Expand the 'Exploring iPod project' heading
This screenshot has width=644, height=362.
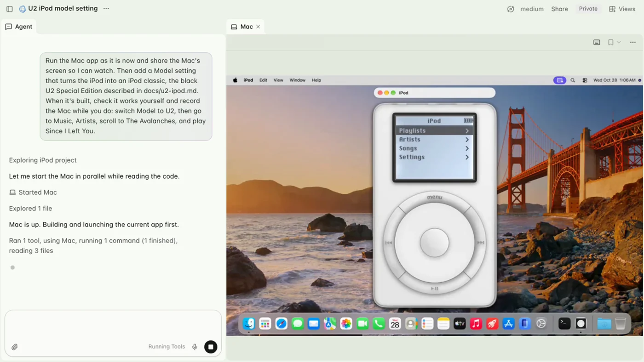tap(43, 160)
